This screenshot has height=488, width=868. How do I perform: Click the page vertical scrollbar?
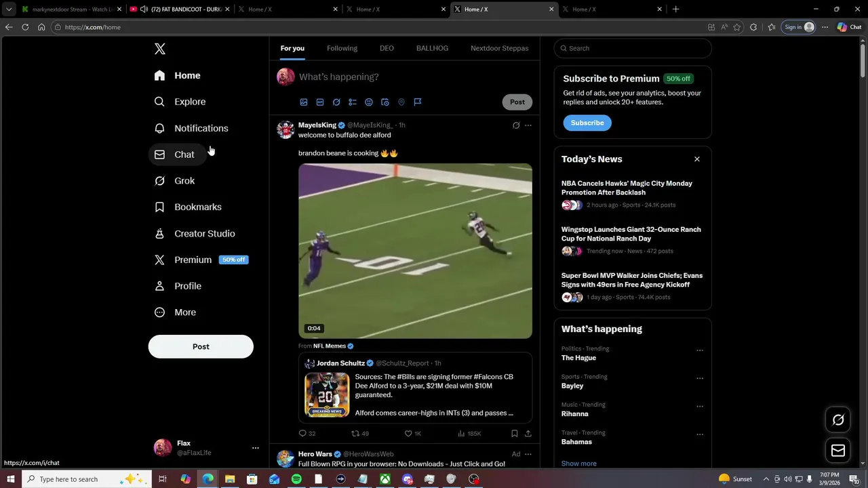click(863, 60)
